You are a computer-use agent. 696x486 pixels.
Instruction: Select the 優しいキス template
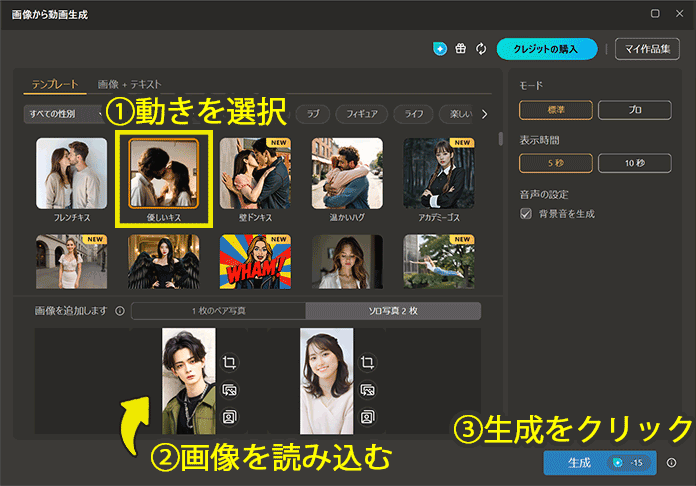[163, 174]
